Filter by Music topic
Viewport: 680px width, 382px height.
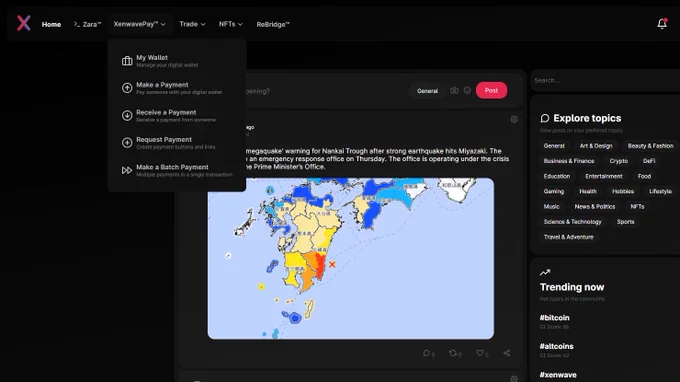coord(551,206)
